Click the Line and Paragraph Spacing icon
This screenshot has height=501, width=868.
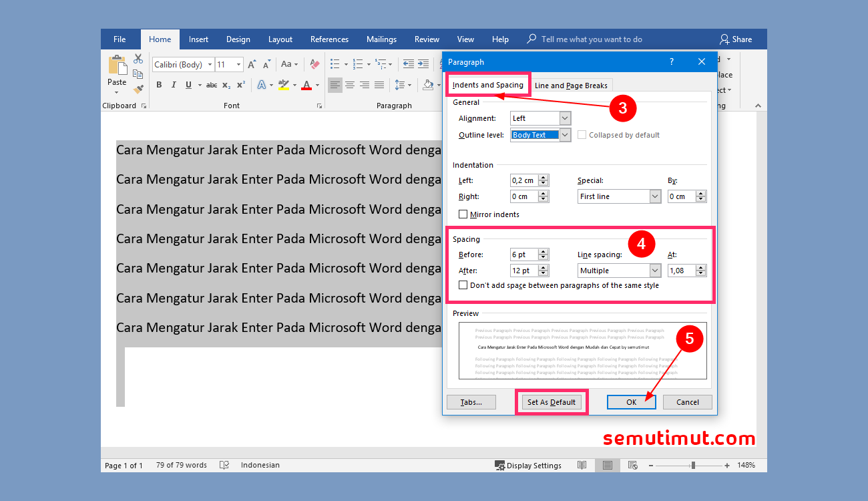pyautogui.click(x=400, y=85)
